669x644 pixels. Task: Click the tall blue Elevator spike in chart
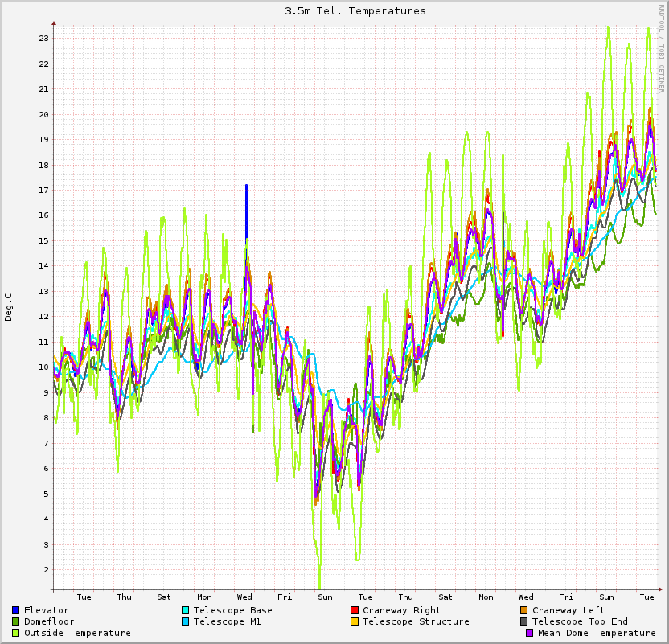(x=246, y=209)
